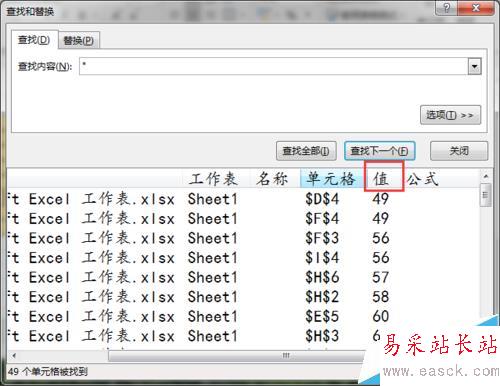
Task: Click the 查找全部(I) button
Action: pos(306,151)
